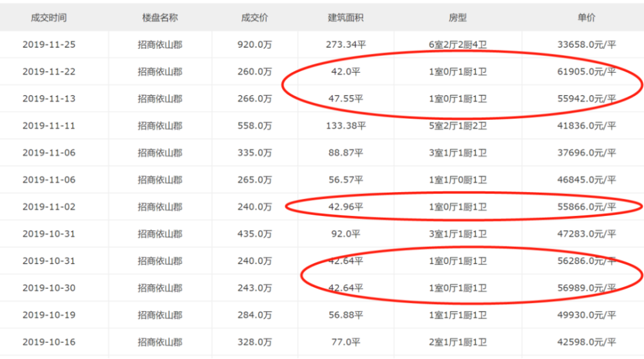Click the 单价 column header

[x=586, y=17]
